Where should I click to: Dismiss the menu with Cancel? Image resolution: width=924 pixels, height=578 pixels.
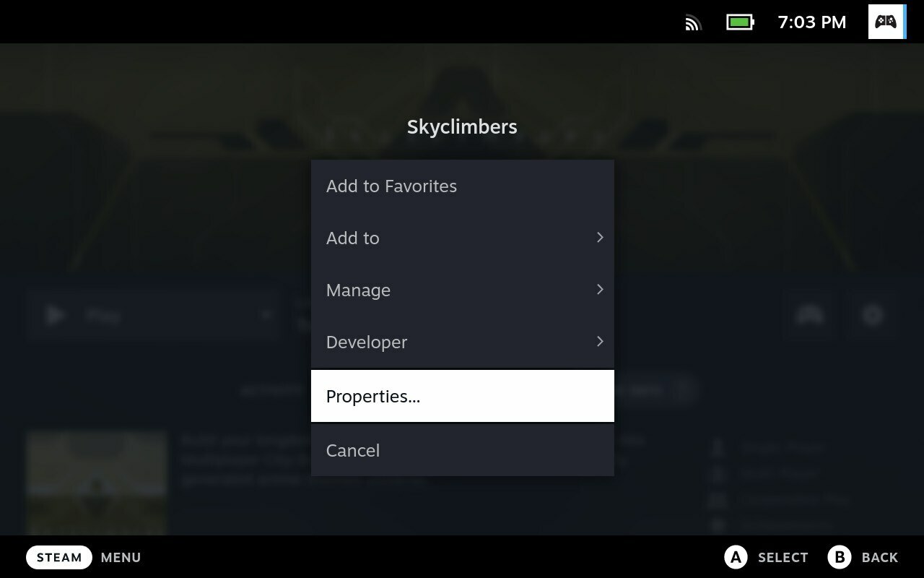tap(463, 450)
